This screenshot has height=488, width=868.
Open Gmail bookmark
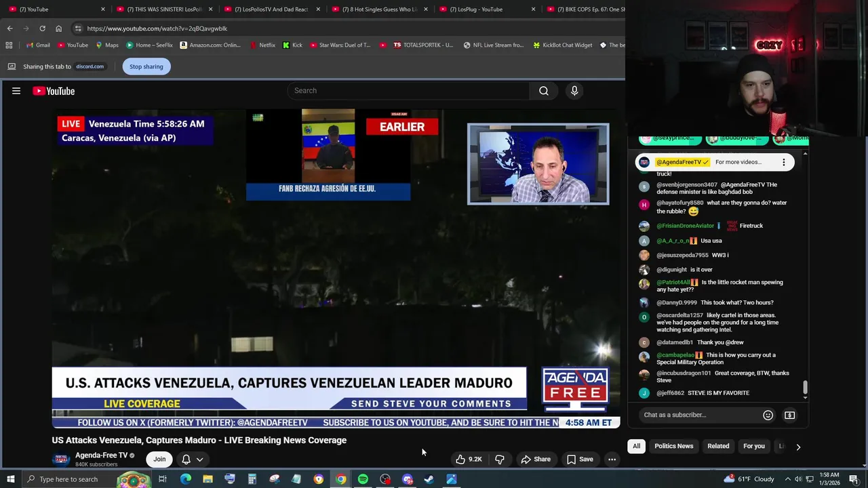[x=37, y=45]
